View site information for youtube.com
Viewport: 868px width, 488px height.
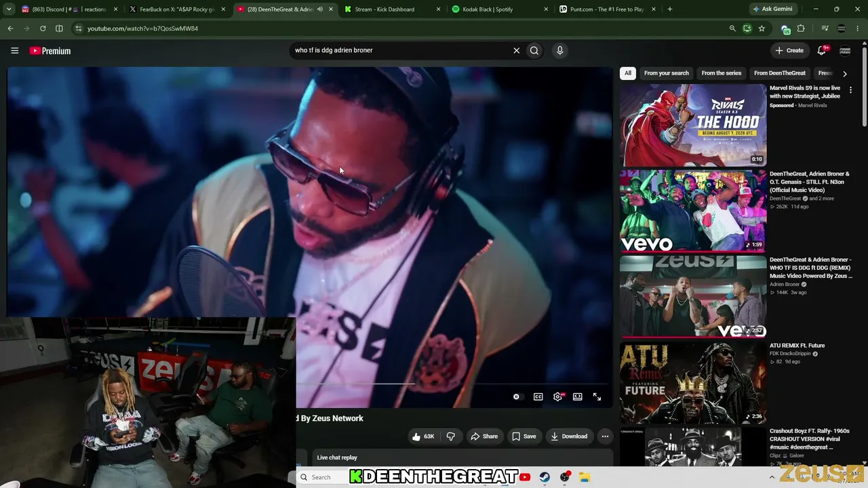pos(78,28)
